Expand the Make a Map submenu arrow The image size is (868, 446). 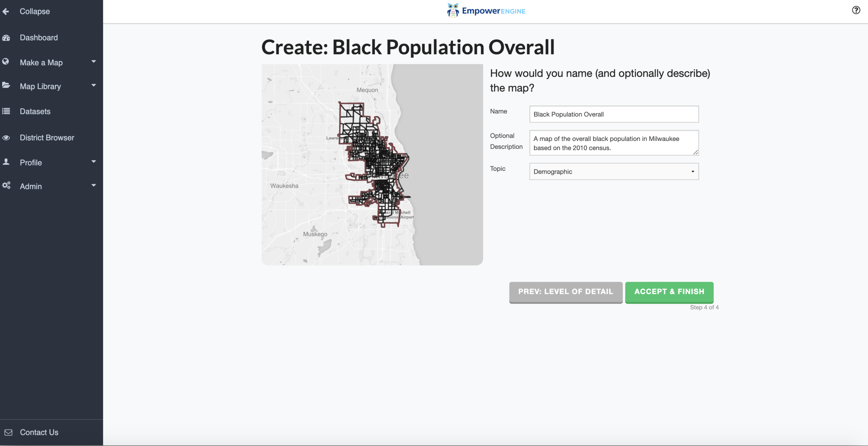(x=93, y=62)
